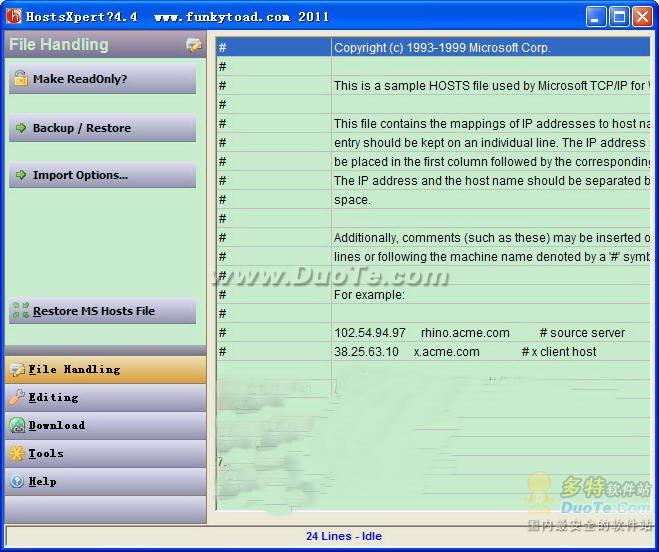Screen dimensions: 659x552
Task: Click the green arrows icon on Restore MS Hosts File
Action: click(x=21, y=310)
